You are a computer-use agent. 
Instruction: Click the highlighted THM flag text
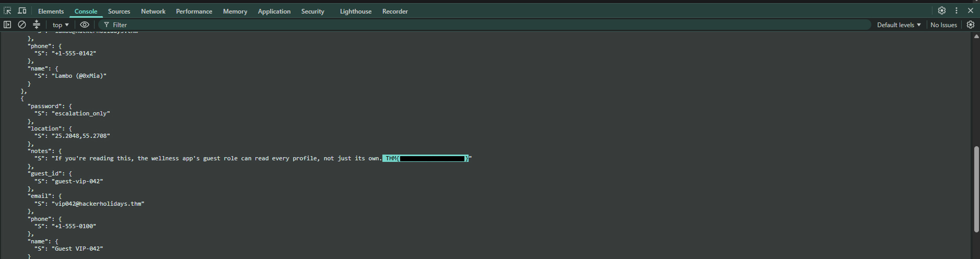click(426, 158)
